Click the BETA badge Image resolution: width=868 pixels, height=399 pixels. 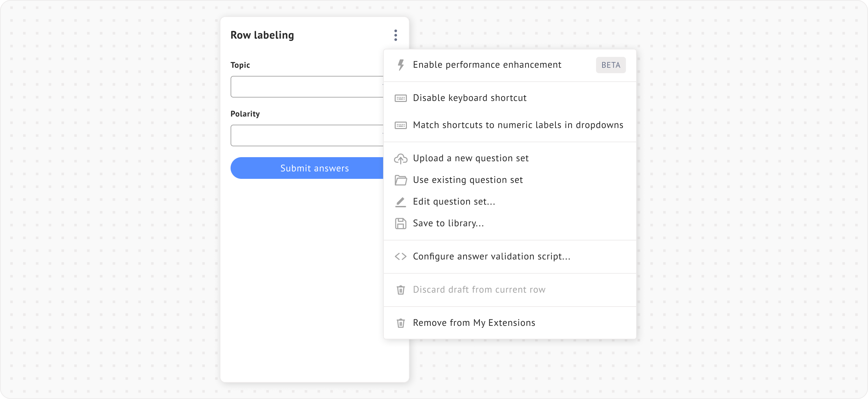[x=611, y=65]
